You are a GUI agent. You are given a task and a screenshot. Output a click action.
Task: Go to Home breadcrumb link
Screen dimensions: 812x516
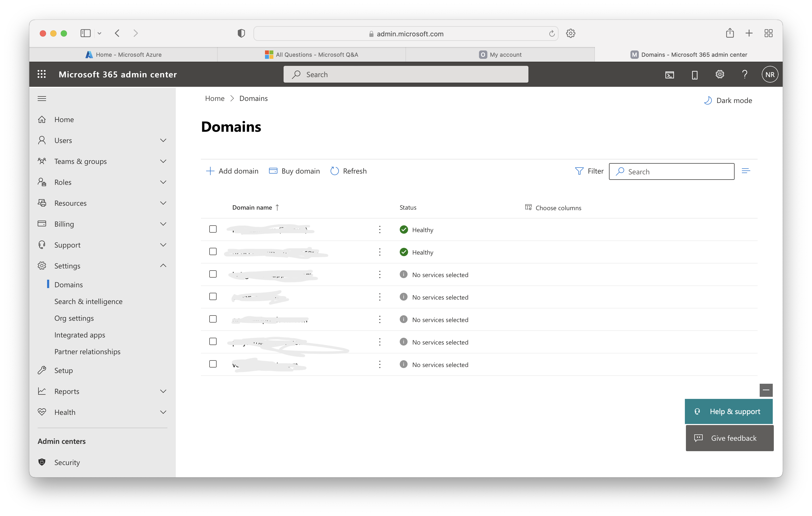coord(215,98)
